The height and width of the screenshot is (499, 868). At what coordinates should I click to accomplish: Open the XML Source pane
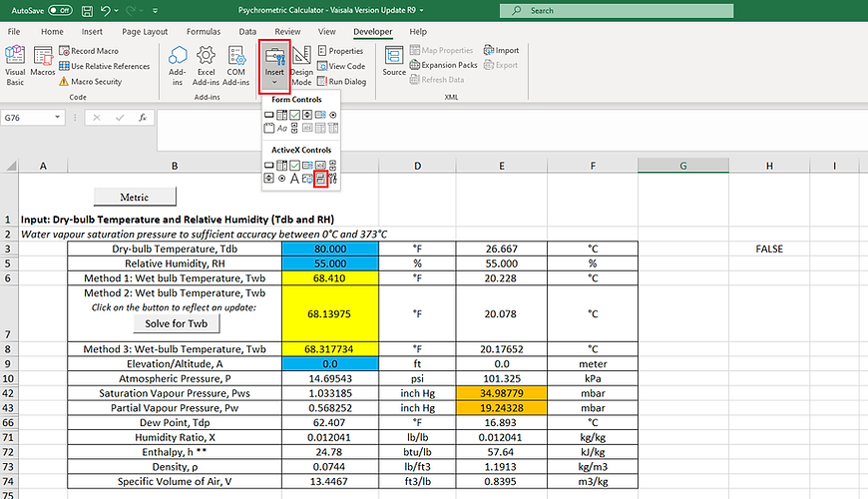point(394,61)
